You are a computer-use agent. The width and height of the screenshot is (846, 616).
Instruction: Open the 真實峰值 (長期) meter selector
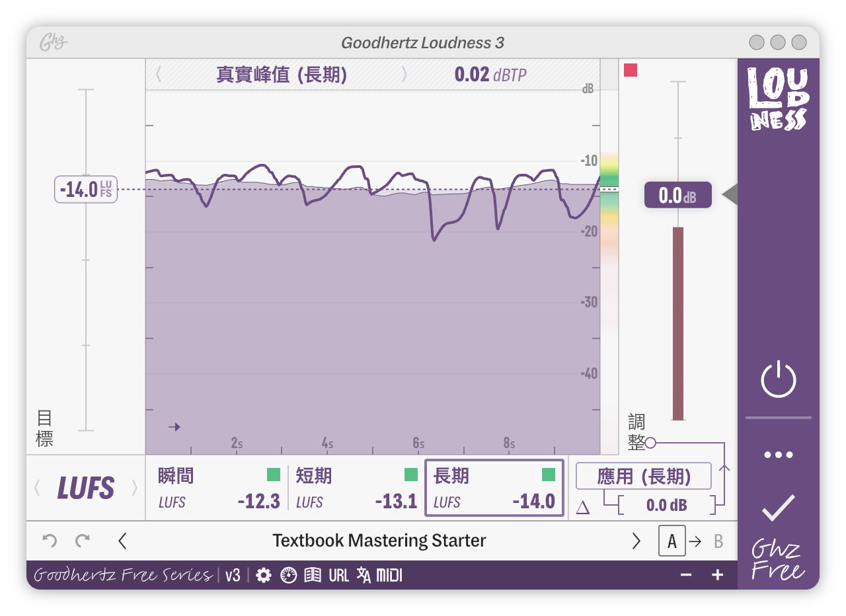click(282, 75)
